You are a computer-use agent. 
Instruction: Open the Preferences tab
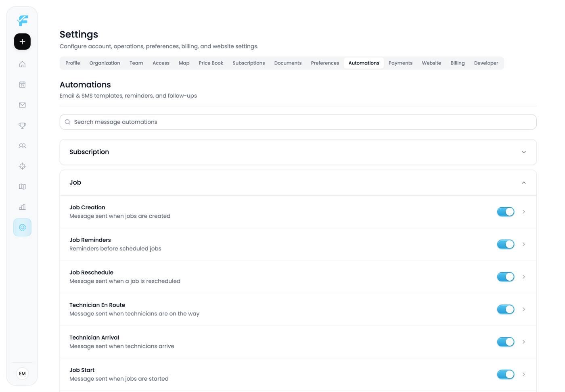click(325, 63)
